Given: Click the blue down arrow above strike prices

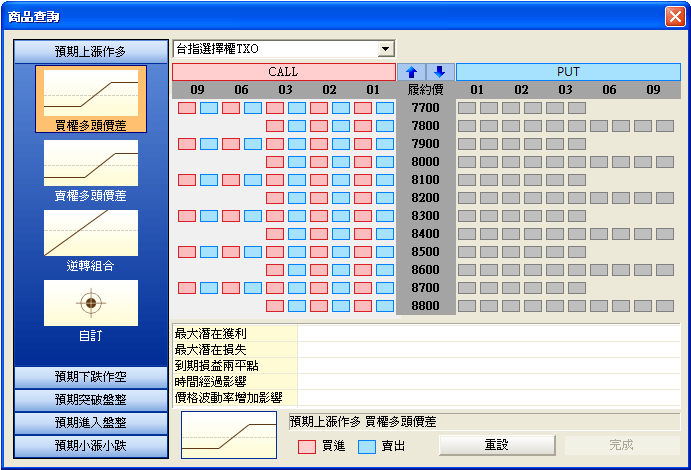Looking at the screenshot, I should (x=439, y=72).
